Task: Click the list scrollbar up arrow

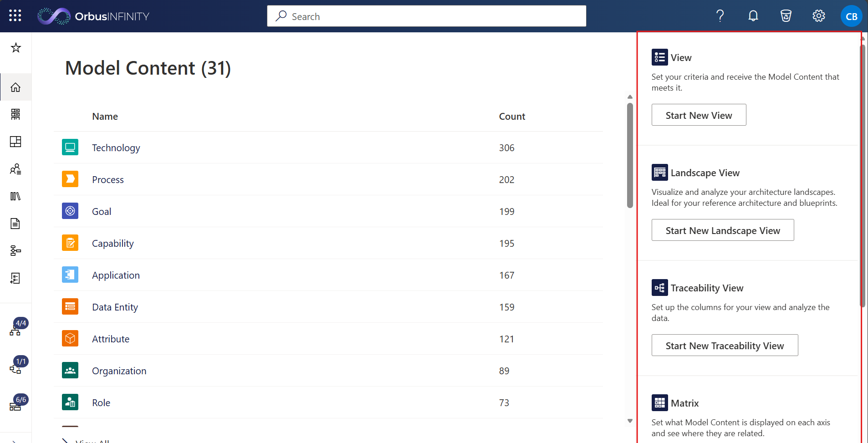Action: pos(630,97)
